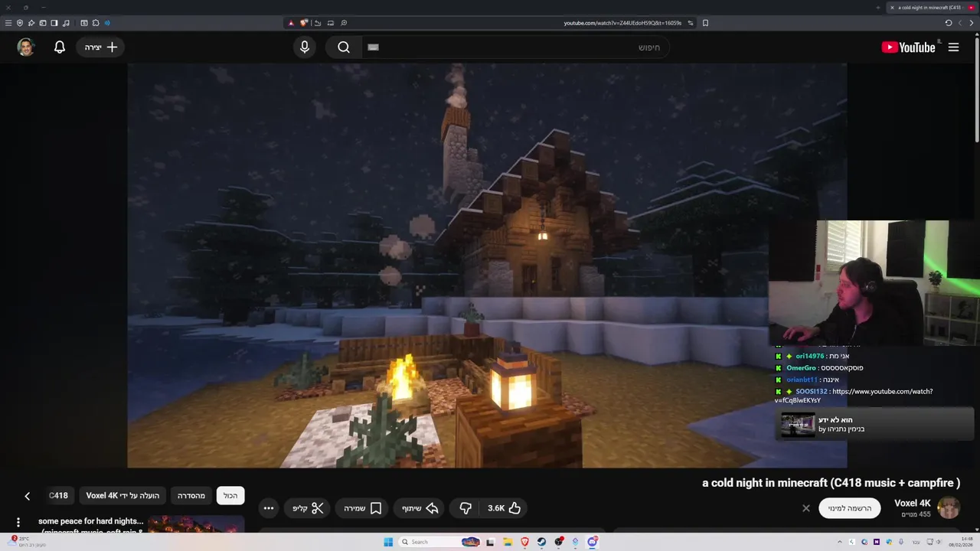This screenshot has width=980, height=551.
Task: Reload the current page
Action: 949,23
